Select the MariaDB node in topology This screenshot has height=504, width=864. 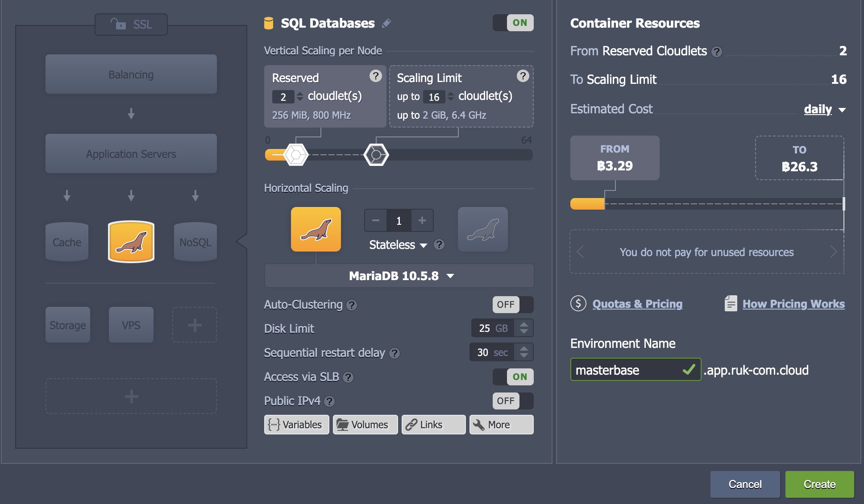(131, 242)
